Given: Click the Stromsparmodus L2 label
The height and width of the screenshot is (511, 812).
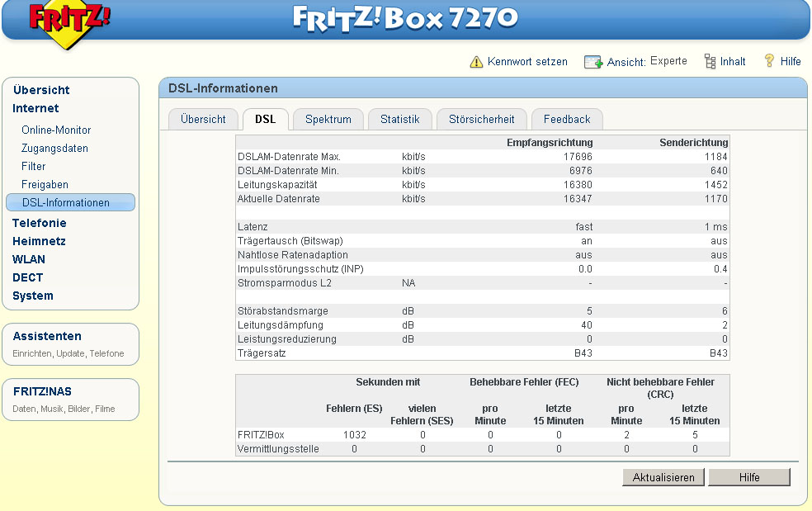Looking at the screenshot, I should [x=285, y=282].
